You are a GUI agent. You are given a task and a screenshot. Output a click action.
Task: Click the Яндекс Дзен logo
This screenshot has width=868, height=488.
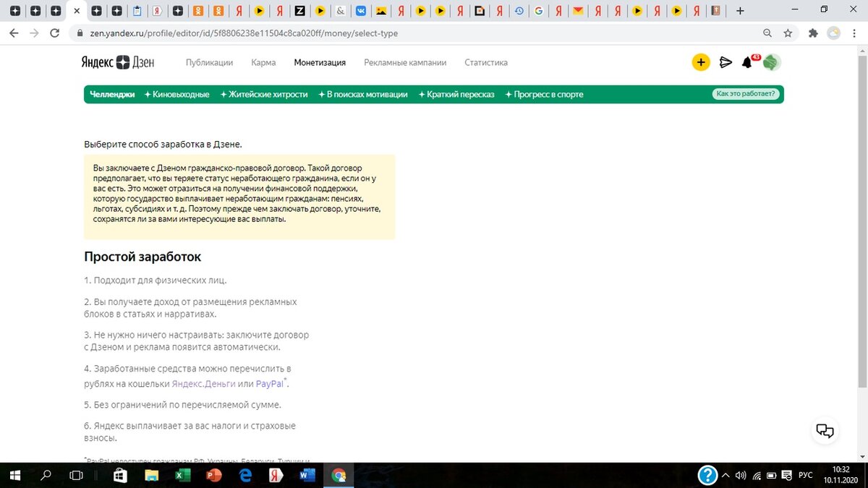pyautogui.click(x=118, y=62)
